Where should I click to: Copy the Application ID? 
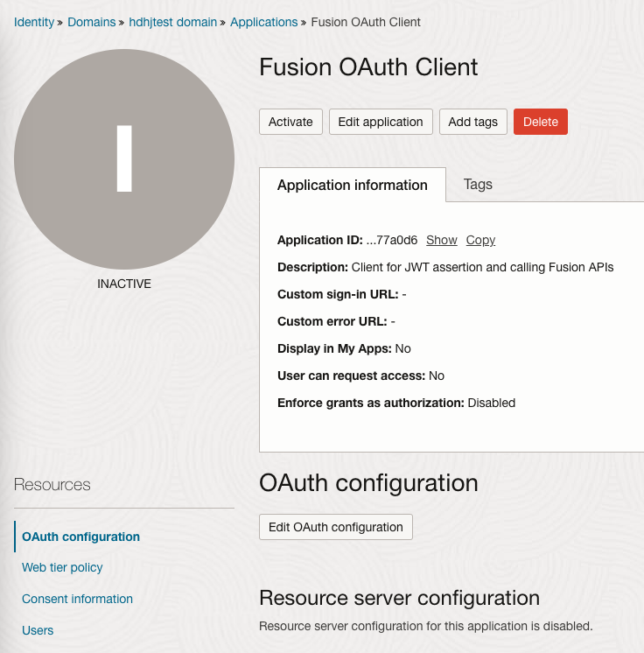(480, 240)
